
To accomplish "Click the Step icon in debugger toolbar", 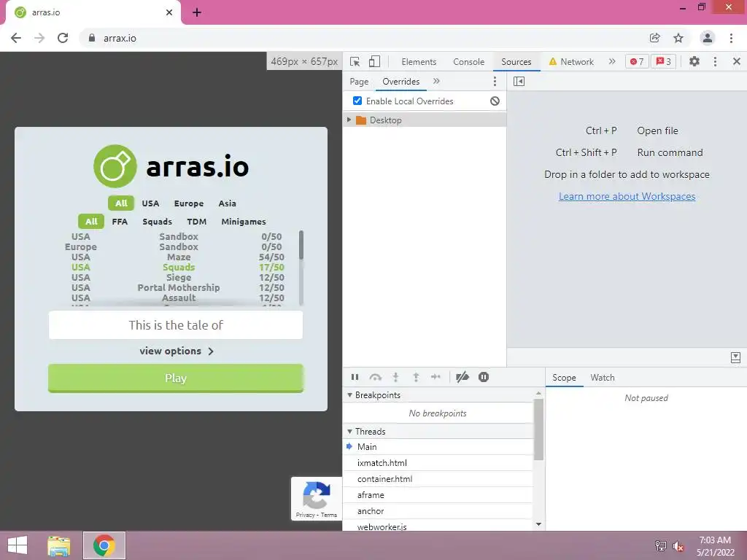I will (x=436, y=377).
